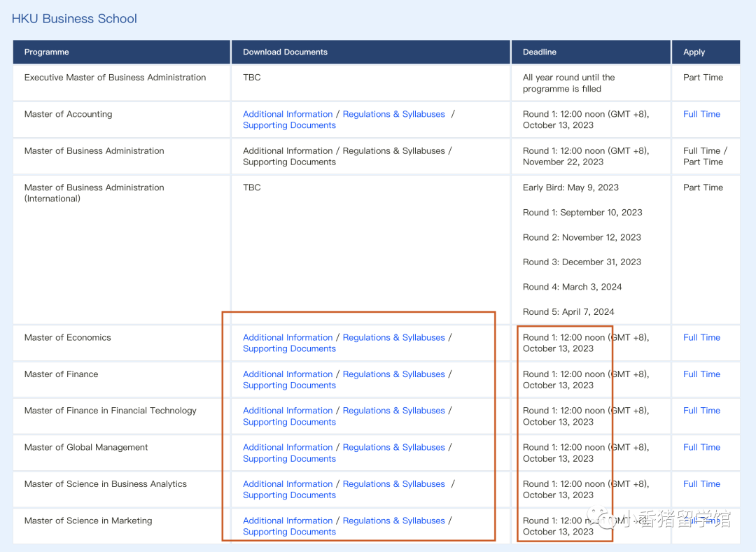This screenshot has height=552, width=756.
Task: Select the Master of Science in Marketing programme name
Action: pyautogui.click(x=88, y=521)
